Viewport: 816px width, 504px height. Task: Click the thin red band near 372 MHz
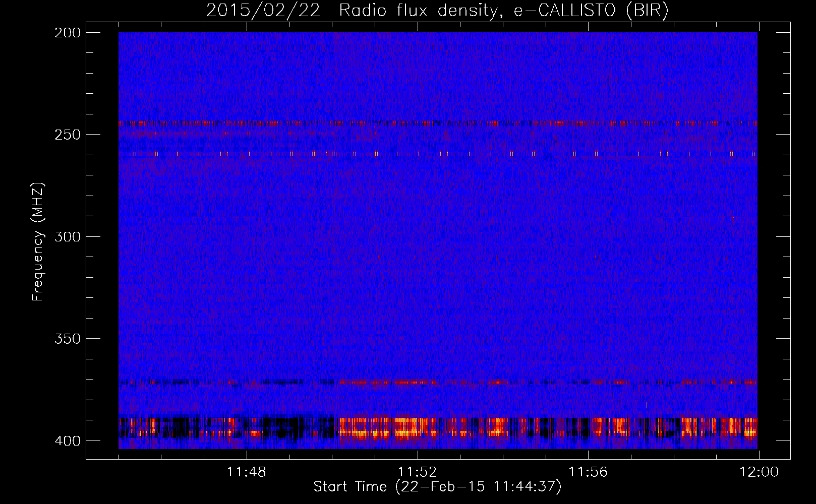pos(438,382)
